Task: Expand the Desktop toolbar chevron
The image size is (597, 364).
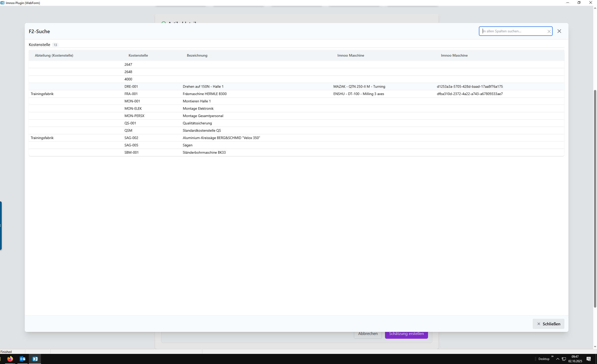Action: pos(552,356)
